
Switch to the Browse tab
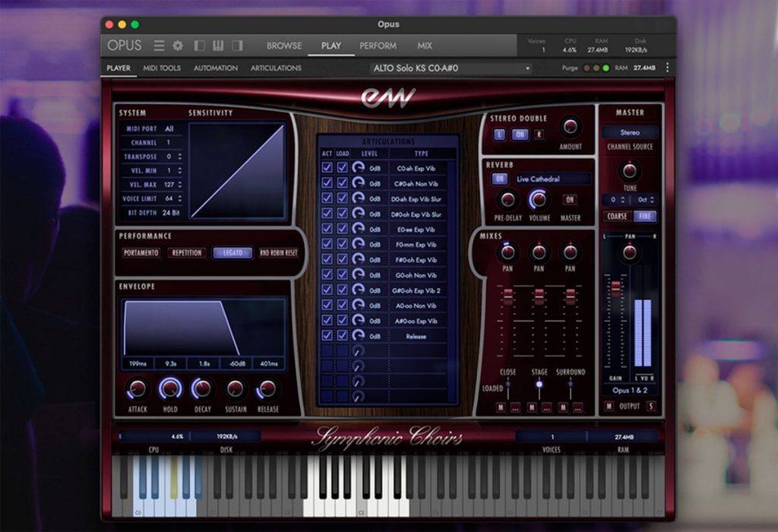pyautogui.click(x=284, y=46)
